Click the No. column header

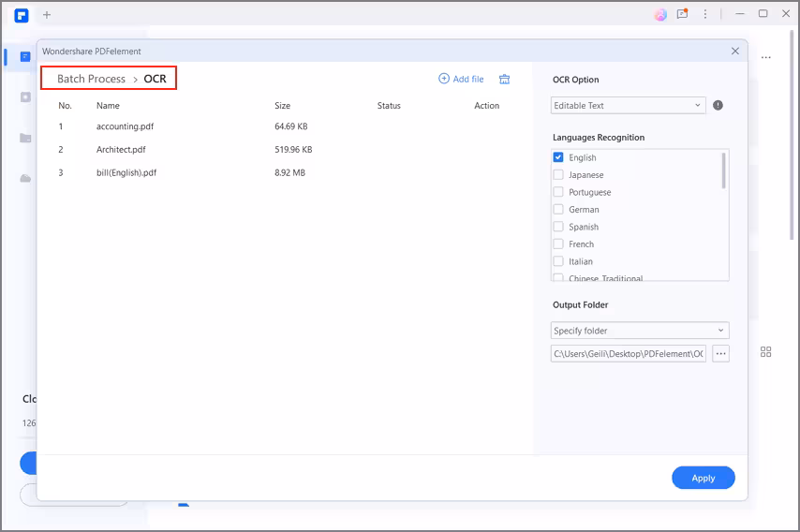pyautogui.click(x=65, y=106)
